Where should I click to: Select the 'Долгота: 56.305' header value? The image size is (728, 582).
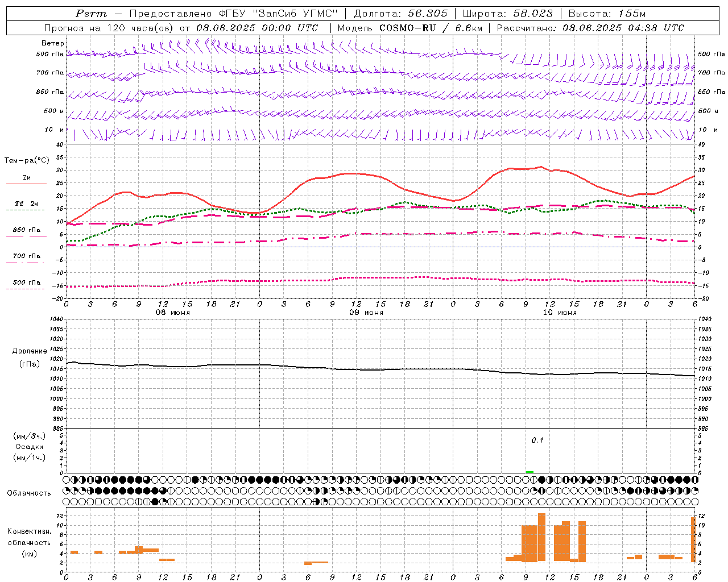click(401, 14)
